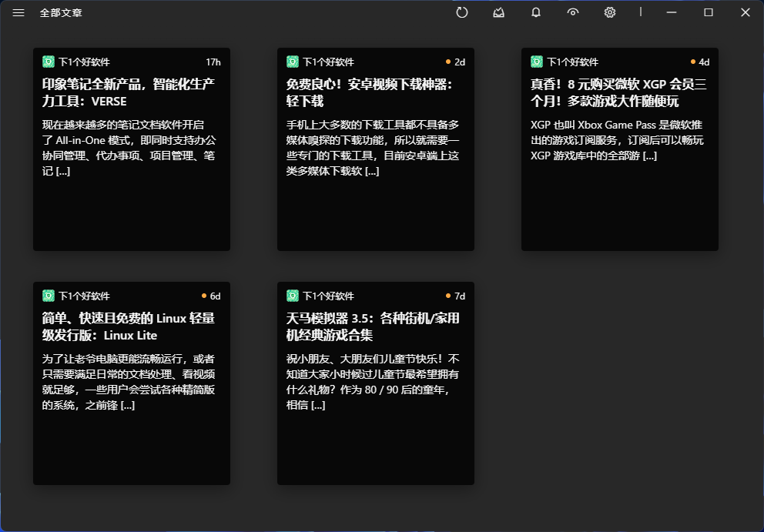Open the 印象笔记 VERSE article title
Screen dimensions: 764x532
128,92
